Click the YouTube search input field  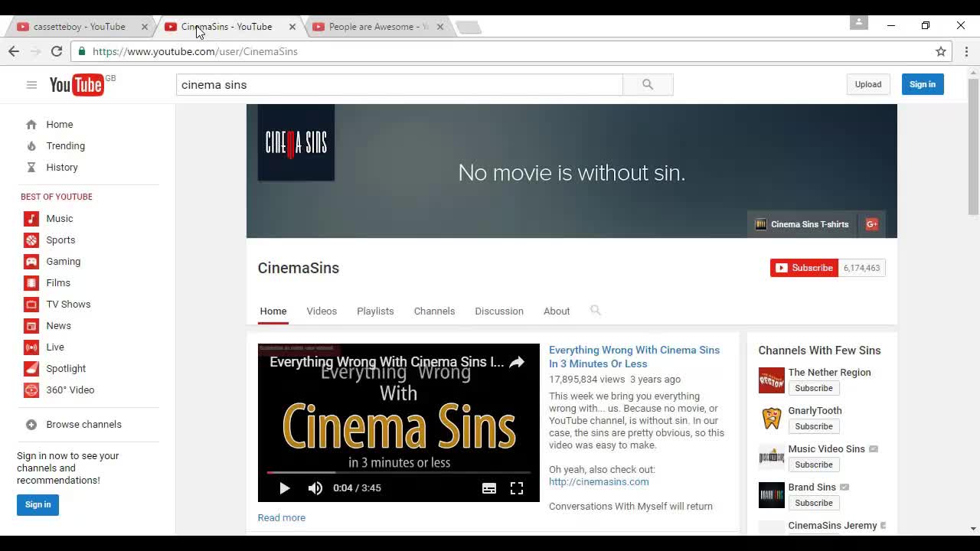(x=400, y=85)
